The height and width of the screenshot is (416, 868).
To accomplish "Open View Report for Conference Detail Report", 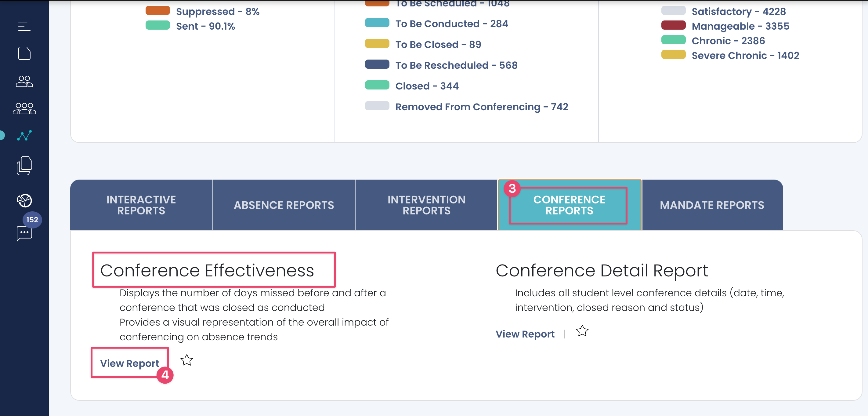I will pyautogui.click(x=525, y=334).
